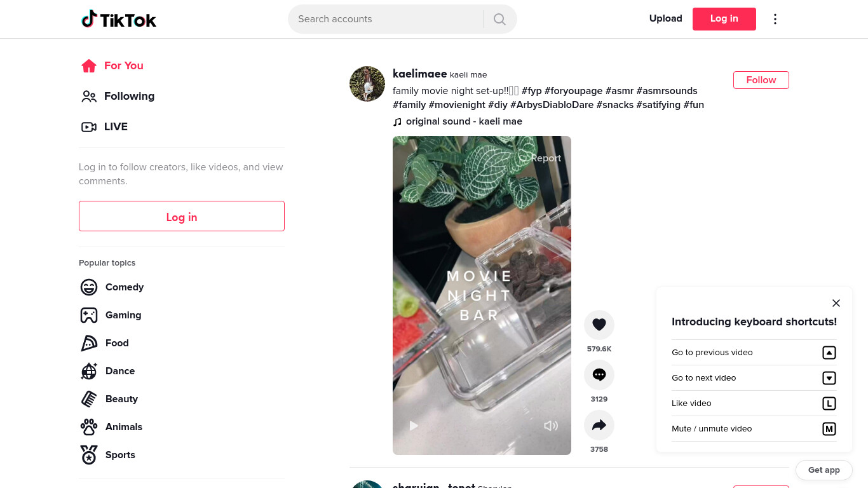The width and height of the screenshot is (868, 488).
Task: Follow the kaelimaee account
Action: click(761, 80)
